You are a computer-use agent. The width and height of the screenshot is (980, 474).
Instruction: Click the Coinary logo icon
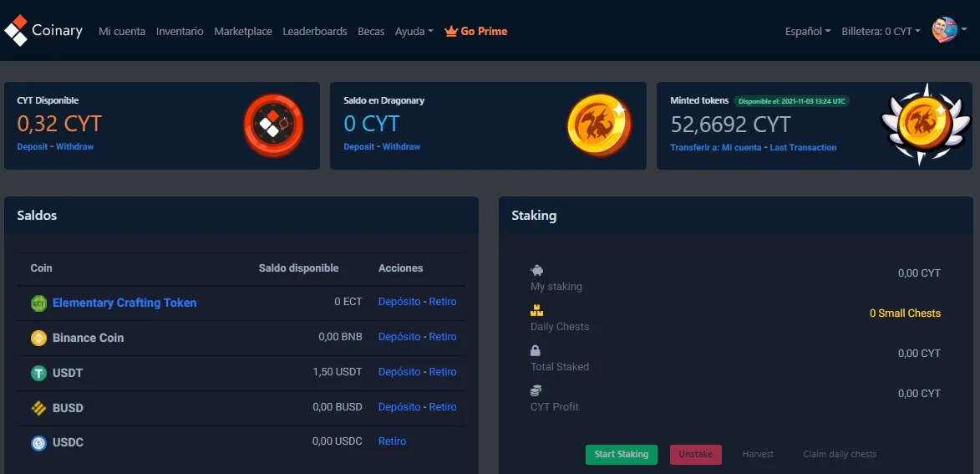16,31
